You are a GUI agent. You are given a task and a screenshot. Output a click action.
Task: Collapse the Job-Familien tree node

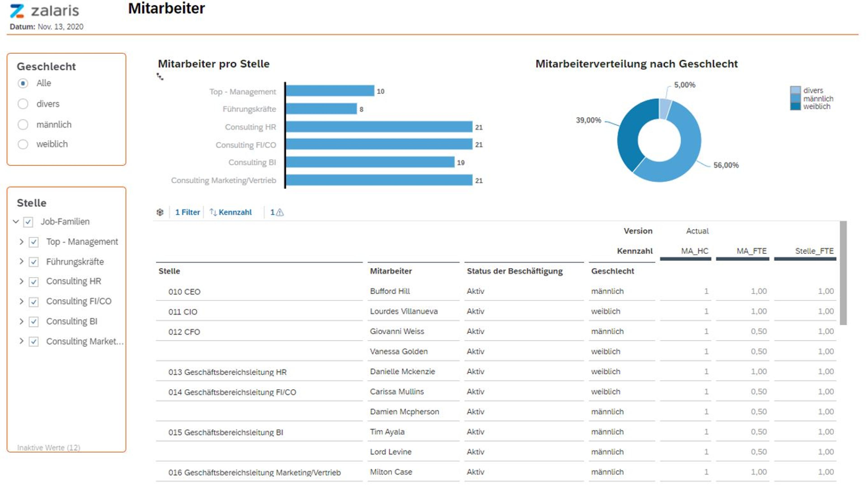pos(16,222)
